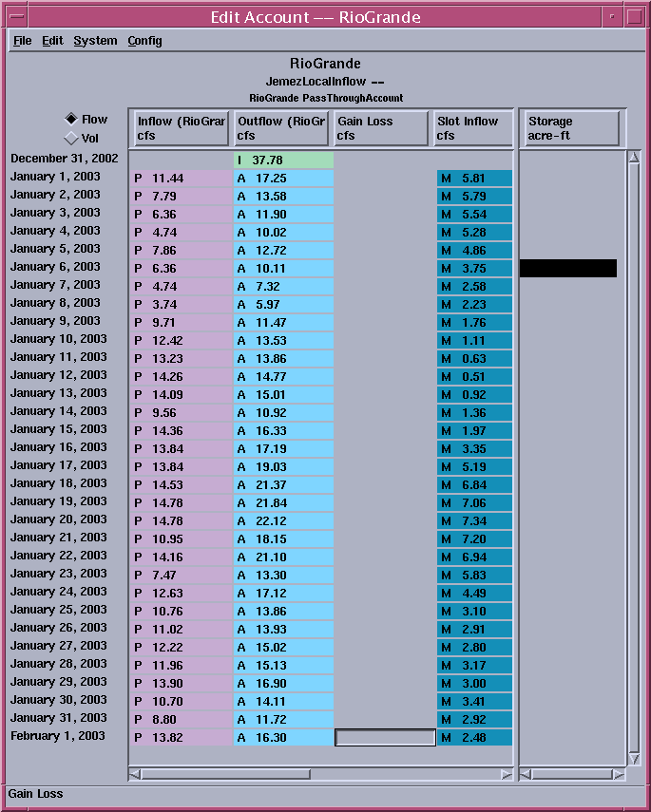The height and width of the screenshot is (812, 651).
Task: Click the Gain Loss cfs column header
Action: (381, 128)
